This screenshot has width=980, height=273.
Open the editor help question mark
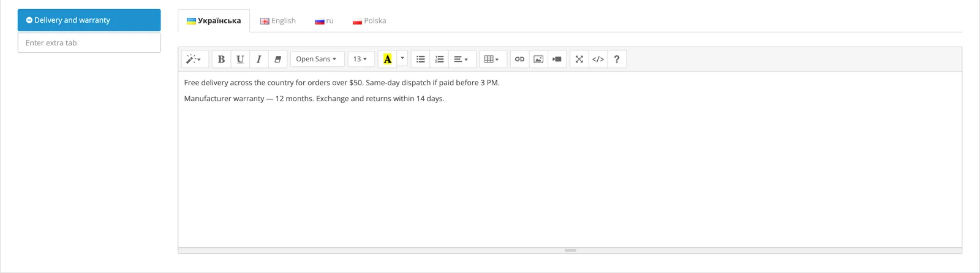point(617,59)
